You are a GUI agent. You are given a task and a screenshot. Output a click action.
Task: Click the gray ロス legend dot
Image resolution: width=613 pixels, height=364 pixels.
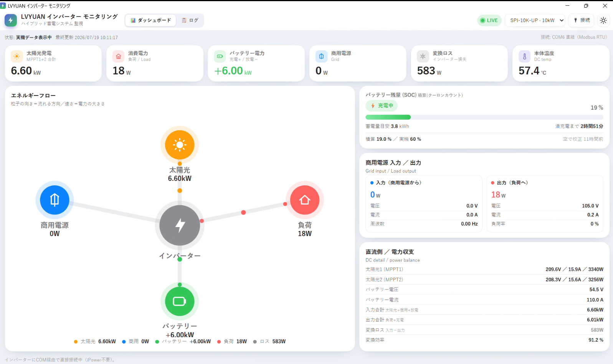[x=255, y=342]
